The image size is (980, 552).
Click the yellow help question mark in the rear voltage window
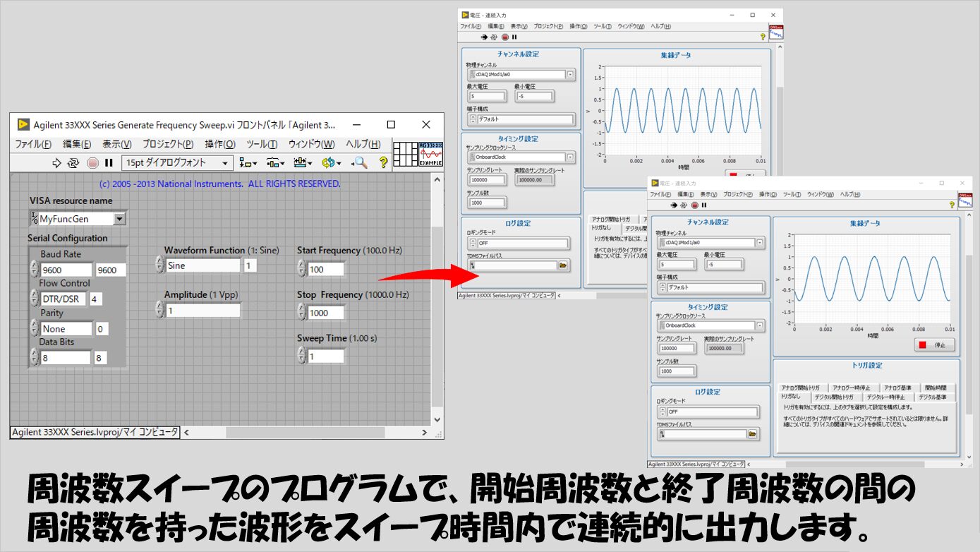763,37
